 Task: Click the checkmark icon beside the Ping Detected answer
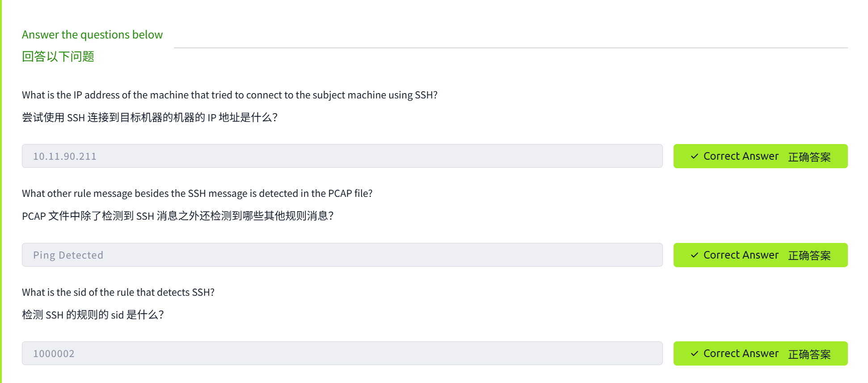(694, 255)
